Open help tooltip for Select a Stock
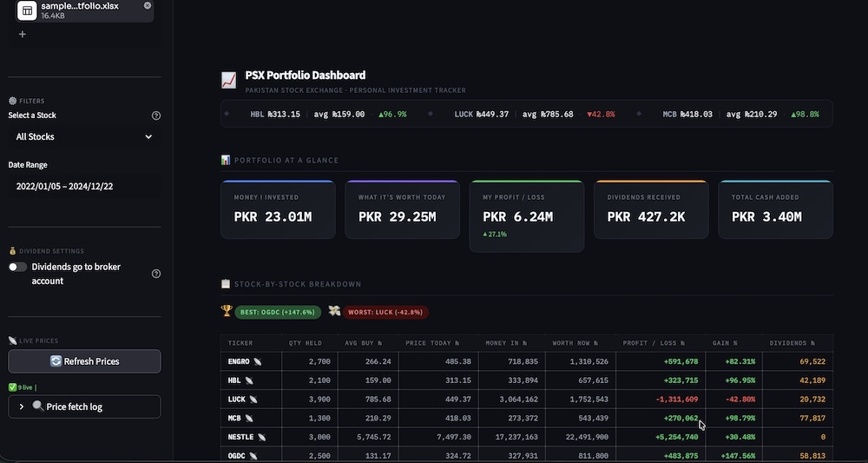This screenshot has width=868, height=463. coord(156,116)
